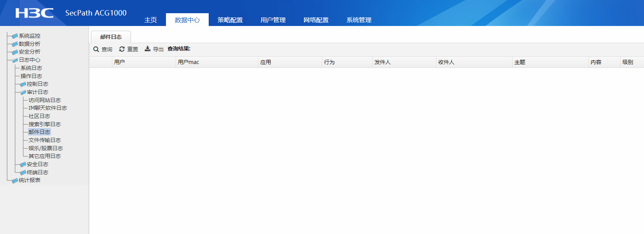Expand 安全日志 tree node
The image size is (644, 234).
pos(38,164)
